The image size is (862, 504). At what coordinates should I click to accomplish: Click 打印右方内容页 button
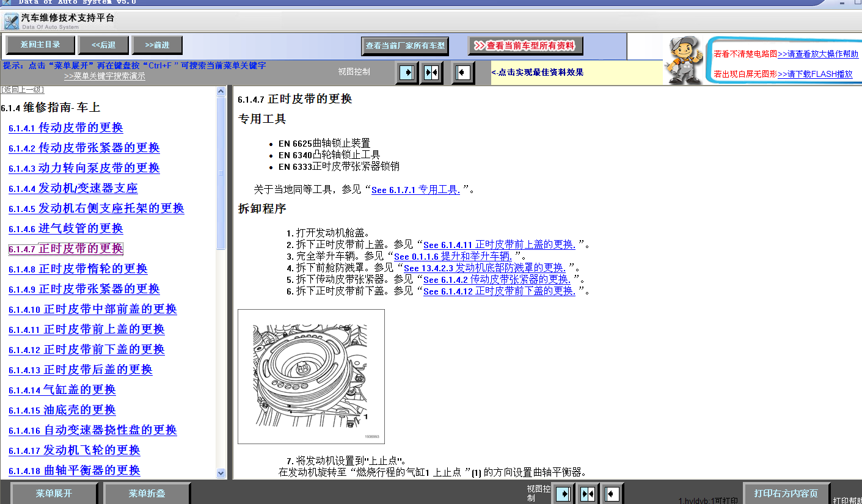pyautogui.click(x=786, y=493)
